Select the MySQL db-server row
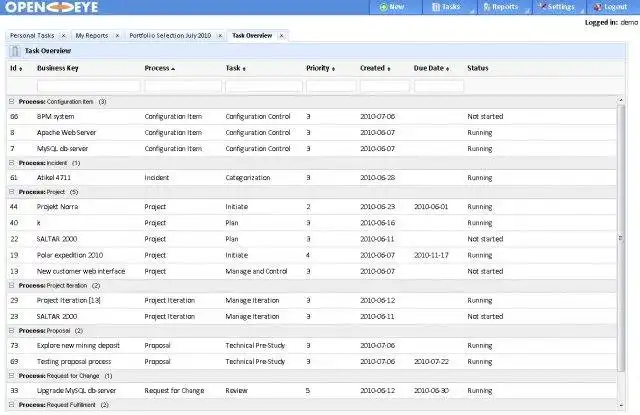640x415 pixels. 312,149
